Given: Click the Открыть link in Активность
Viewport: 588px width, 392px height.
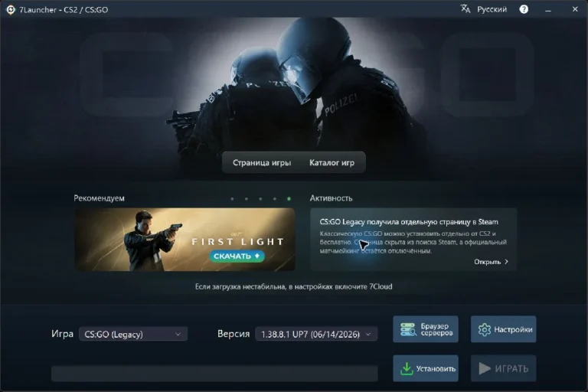Looking at the screenshot, I should tap(488, 262).
